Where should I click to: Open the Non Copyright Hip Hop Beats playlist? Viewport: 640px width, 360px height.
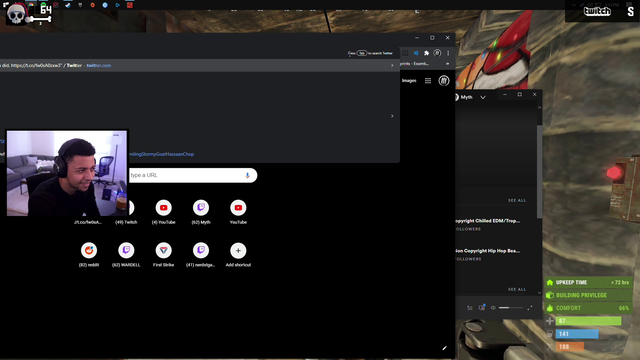(488, 251)
